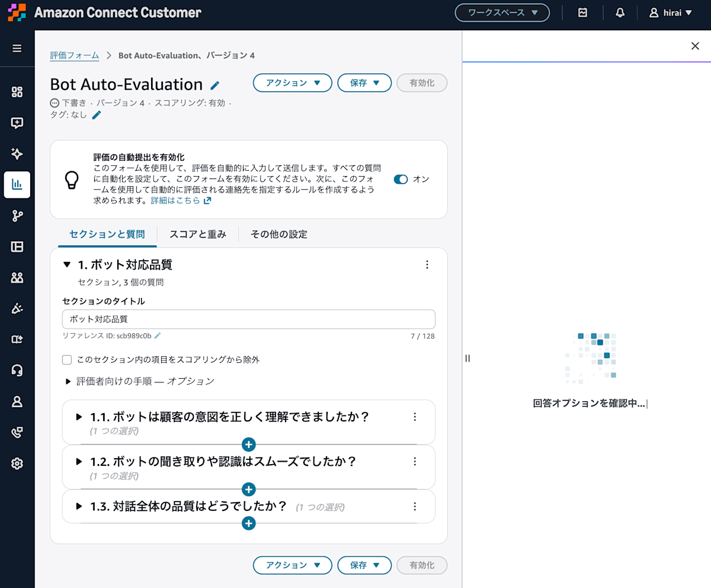The image size is (711, 588).
Task: Click the lightbulb tip icon
Action: coord(72,180)
